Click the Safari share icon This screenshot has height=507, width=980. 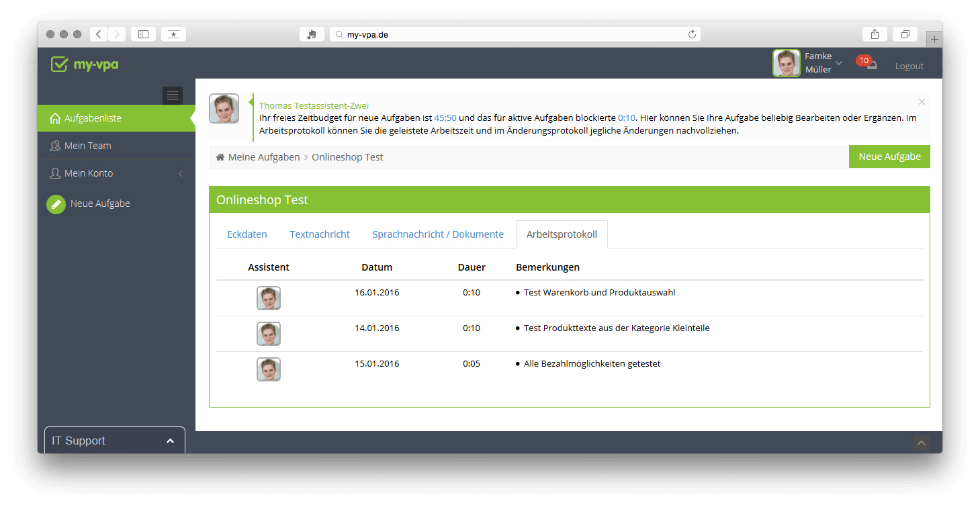tap(875, 34)
